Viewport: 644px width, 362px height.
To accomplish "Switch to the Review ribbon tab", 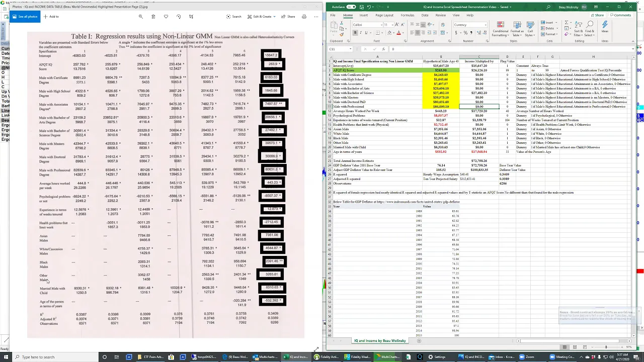I will tap(441, 15).
